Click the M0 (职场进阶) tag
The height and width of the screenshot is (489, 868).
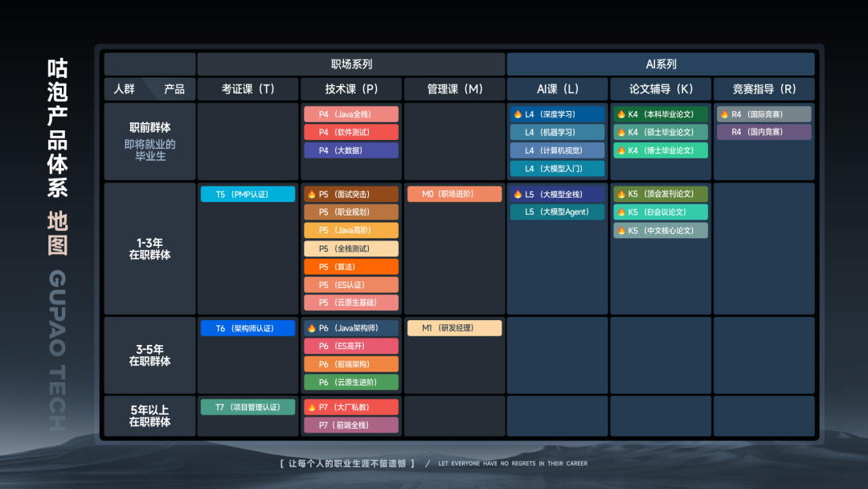click(454, 194)
